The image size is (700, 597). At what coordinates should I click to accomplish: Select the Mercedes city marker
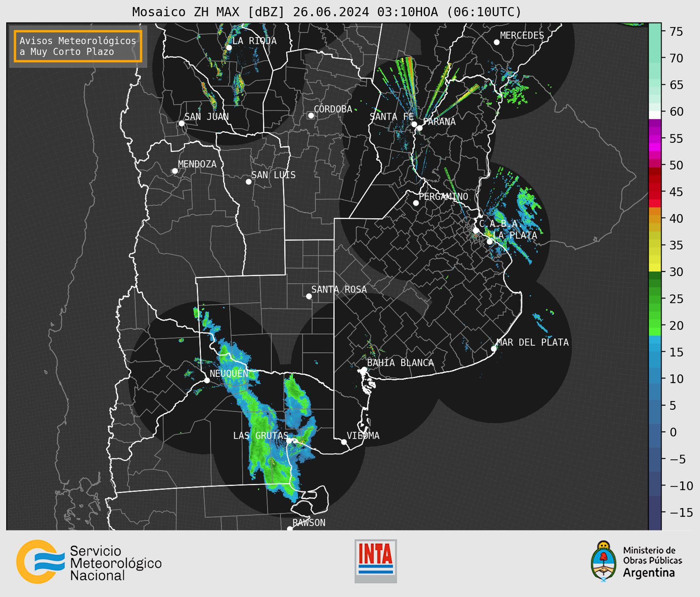pyautogui.click(x=496, y=42)
